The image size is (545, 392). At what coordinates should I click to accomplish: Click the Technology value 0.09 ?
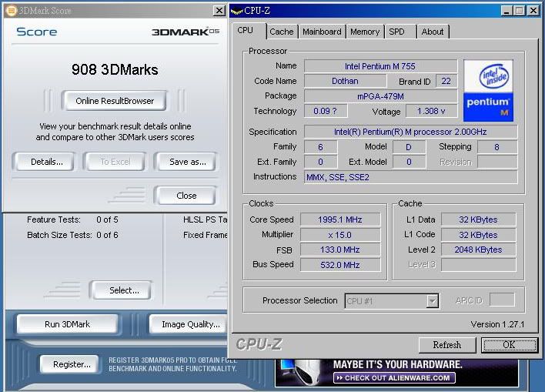tap(326, 111)
